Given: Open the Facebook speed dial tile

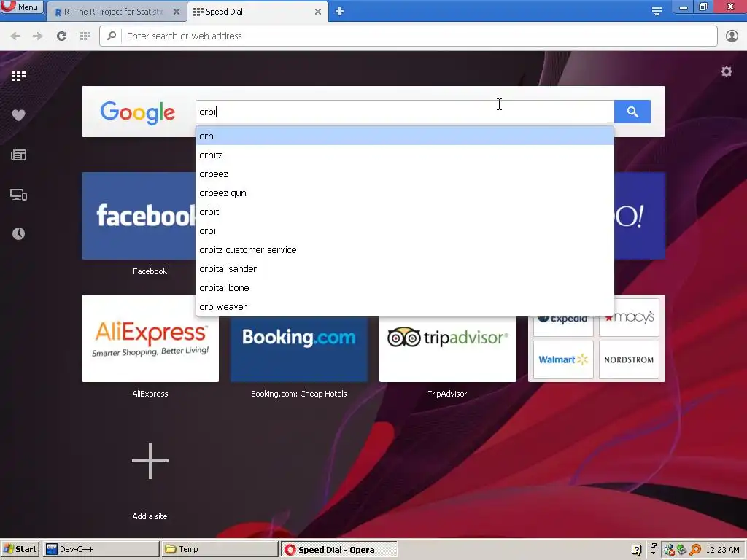Looking at the screenshot, I should point(139,216).
